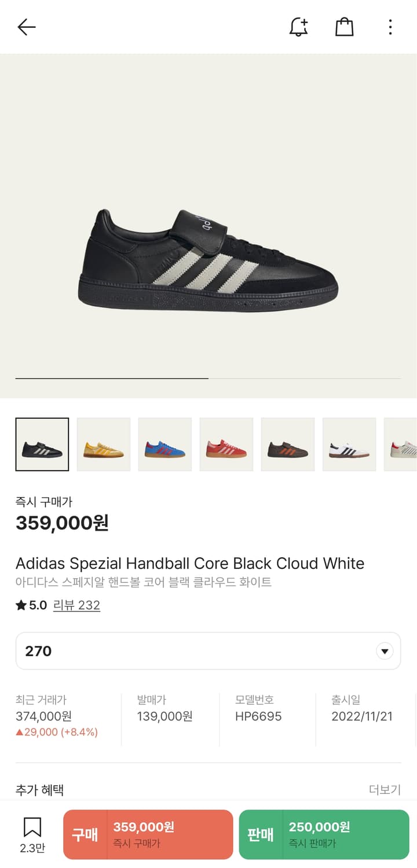The image size is (417, 868).
Task: Open the three-dot more options menu
Action: click(x=390, y=27)
